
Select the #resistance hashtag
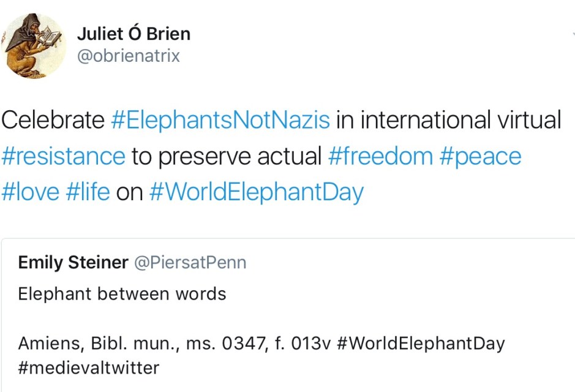click(63, 156)
